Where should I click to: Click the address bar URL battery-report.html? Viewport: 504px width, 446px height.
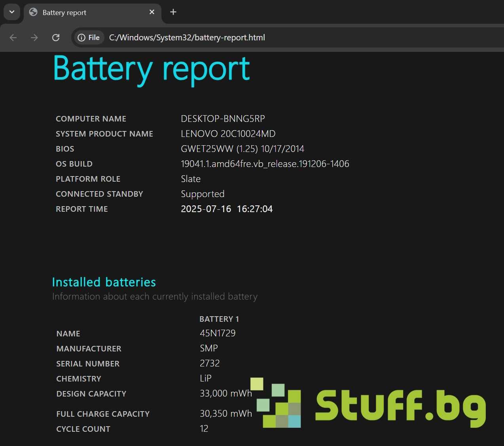pyautogui.click(x=187, y=38)
